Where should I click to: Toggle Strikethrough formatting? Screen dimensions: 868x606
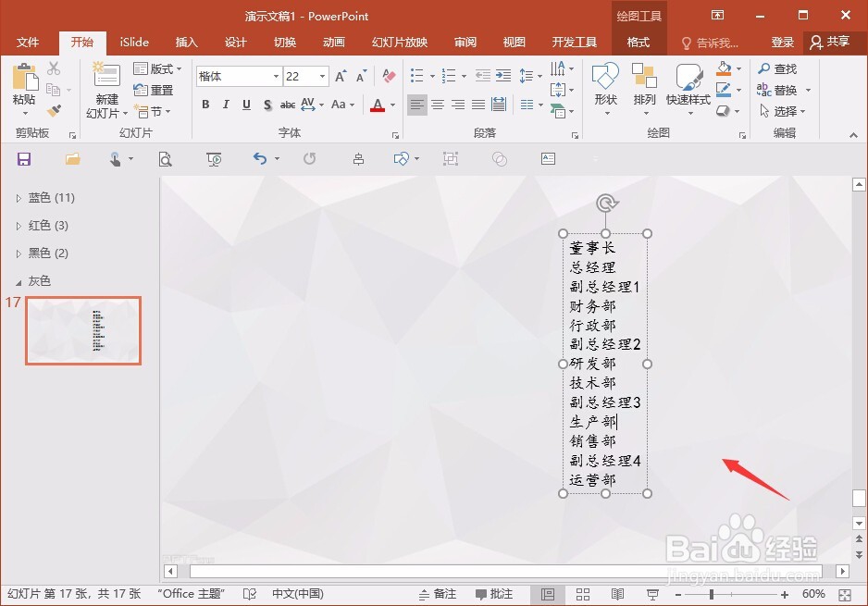(287, 105)
